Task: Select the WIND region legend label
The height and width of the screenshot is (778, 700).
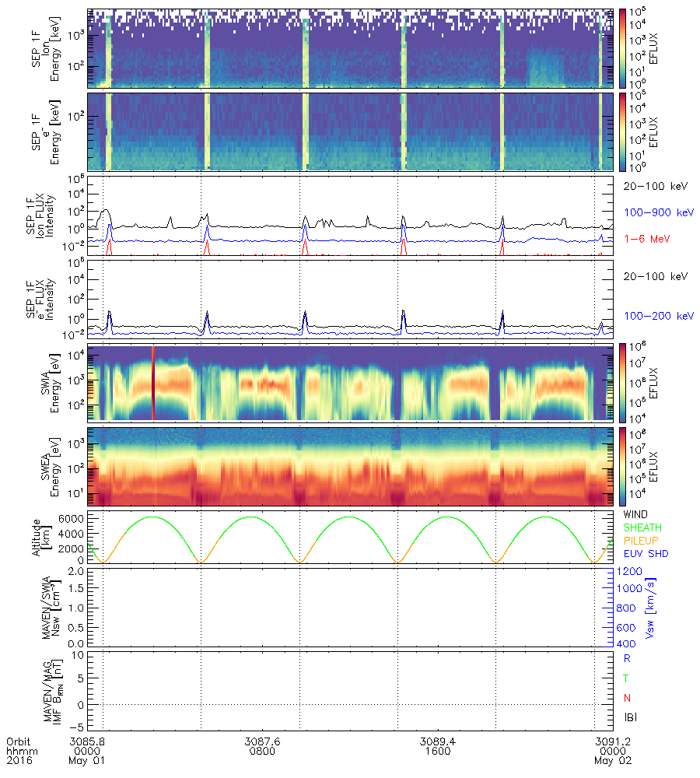Action: tap(638, 515)
